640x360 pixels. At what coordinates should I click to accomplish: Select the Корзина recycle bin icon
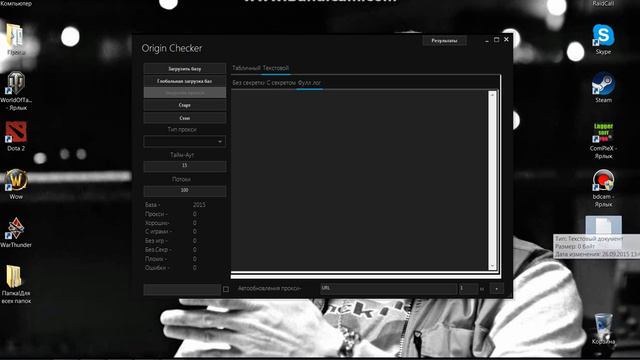pos(603,329)
